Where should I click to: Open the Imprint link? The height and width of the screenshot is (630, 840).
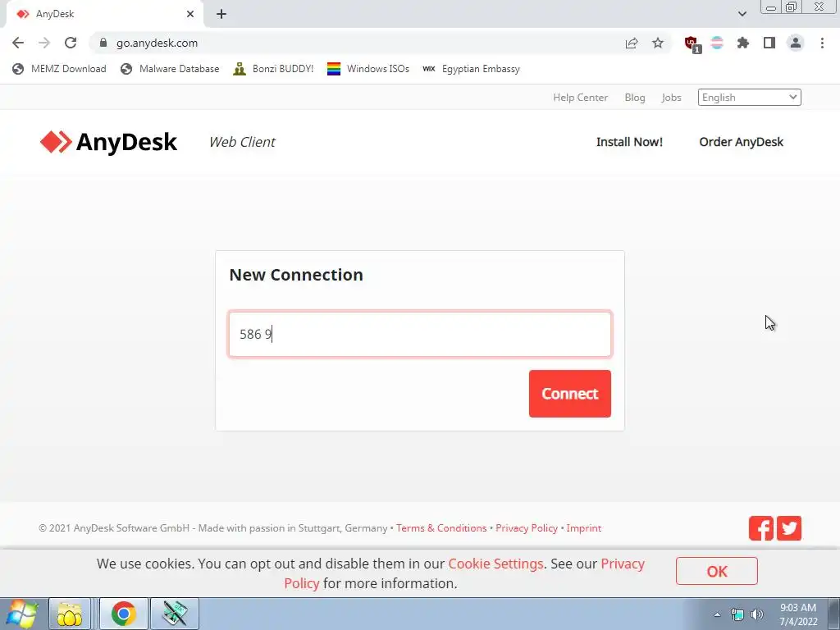[x=584, y=528]
